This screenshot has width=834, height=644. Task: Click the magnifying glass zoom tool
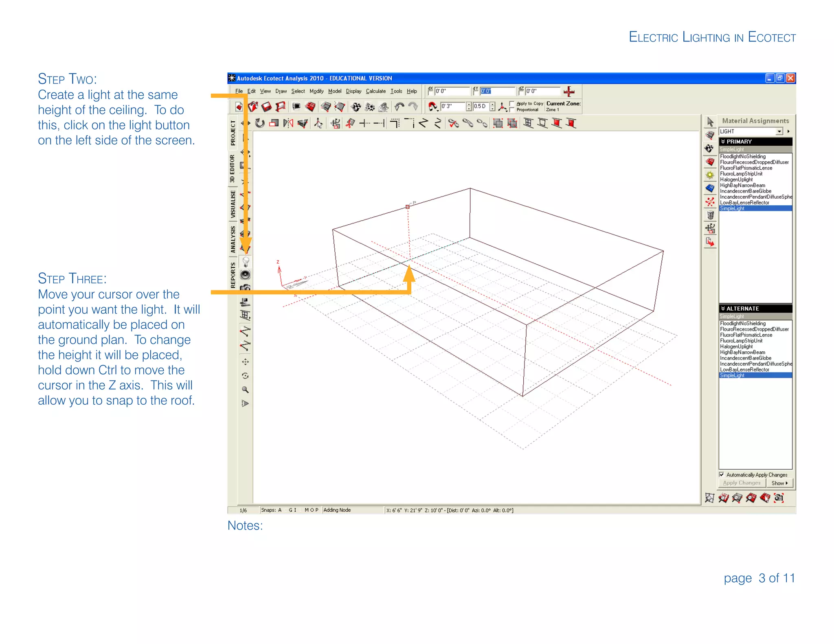coord(245,390)
